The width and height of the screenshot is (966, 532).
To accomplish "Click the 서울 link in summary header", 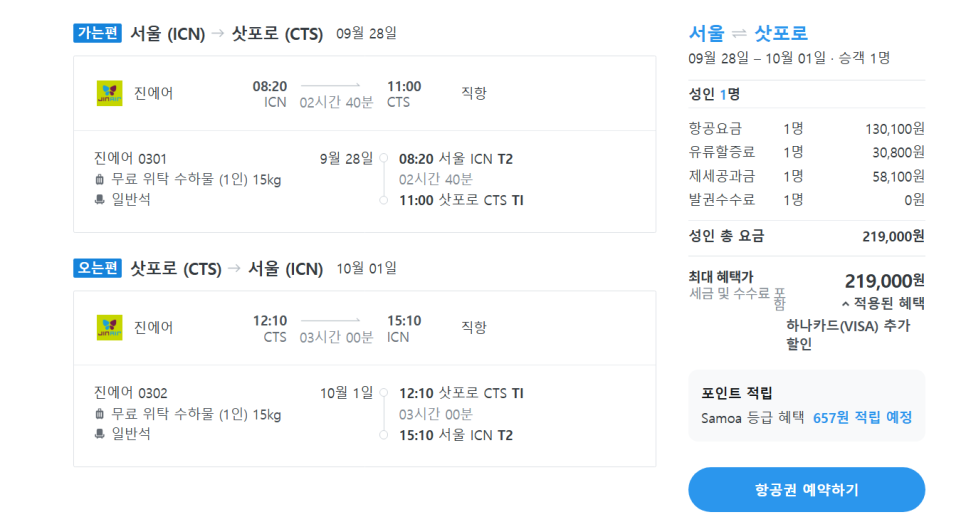I will tap(707, 33).
